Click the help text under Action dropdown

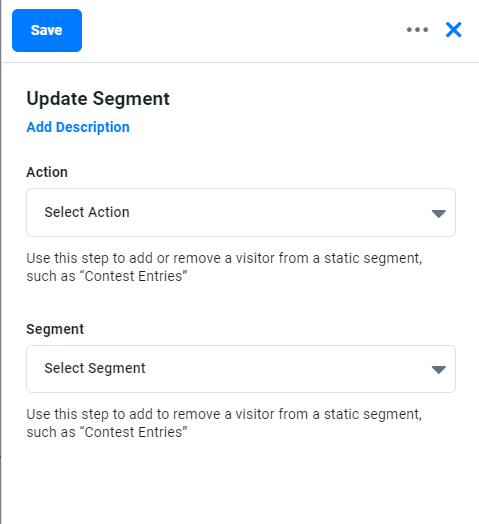[x=224, y=267]
